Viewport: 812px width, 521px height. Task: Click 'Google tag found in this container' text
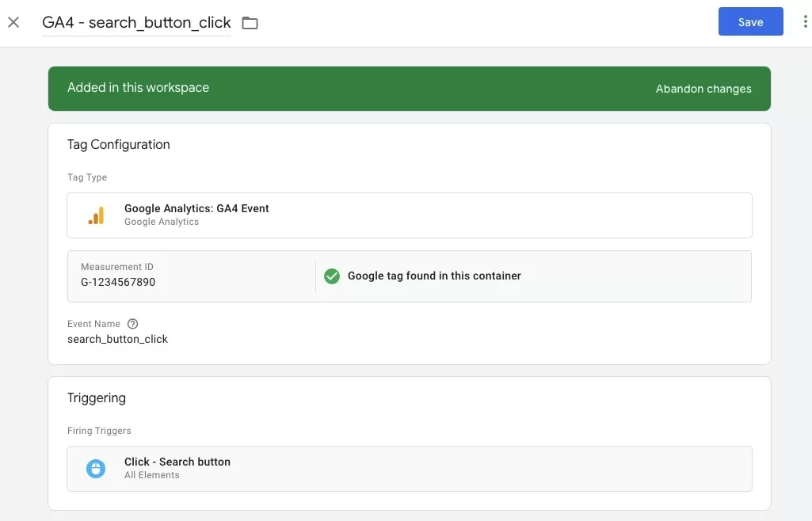tap(434, 276)
